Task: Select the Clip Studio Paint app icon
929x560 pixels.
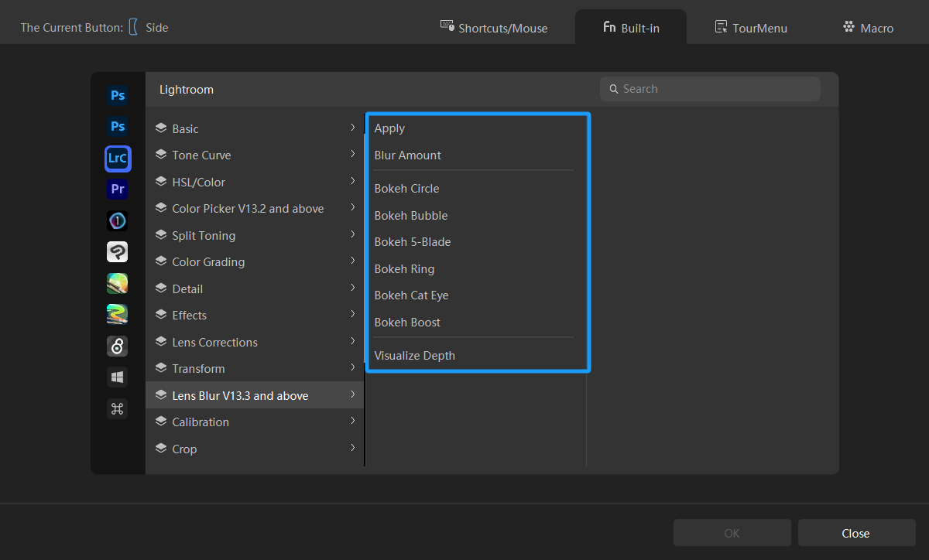Action: pos(118,252)
